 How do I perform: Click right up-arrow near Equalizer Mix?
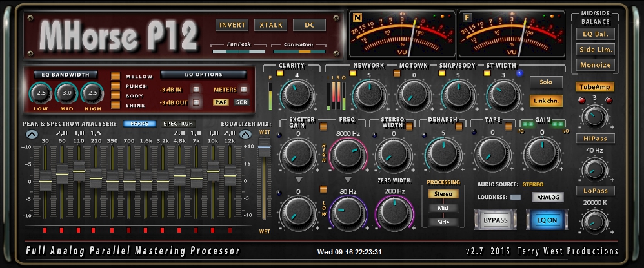[246, 135]
